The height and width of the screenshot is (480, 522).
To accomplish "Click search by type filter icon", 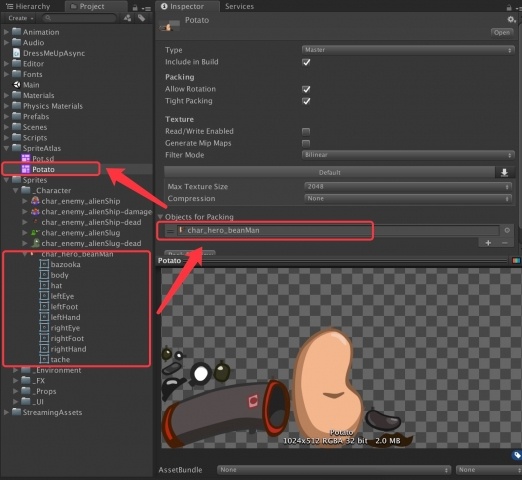I will [x=127, y=18].
